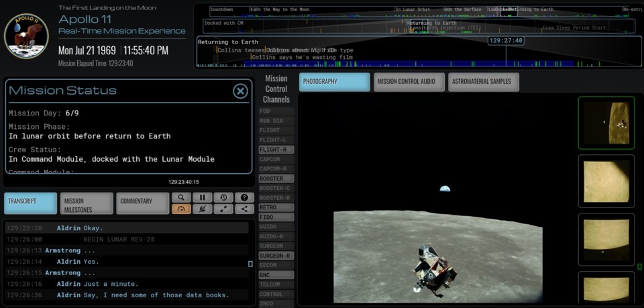Toggle the BOOSTER audio channel
This screenshot has width=644, height=308.
point(276,179)
